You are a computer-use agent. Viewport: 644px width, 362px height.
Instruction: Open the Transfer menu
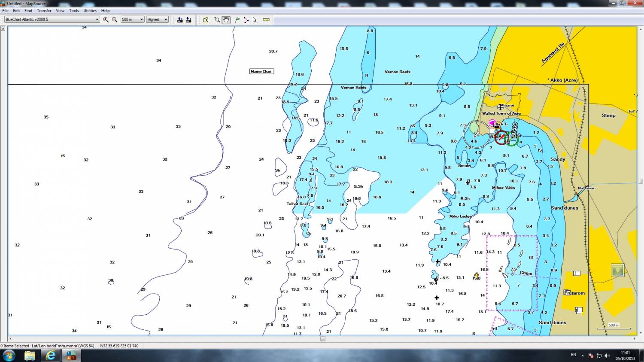click(44, 11)
